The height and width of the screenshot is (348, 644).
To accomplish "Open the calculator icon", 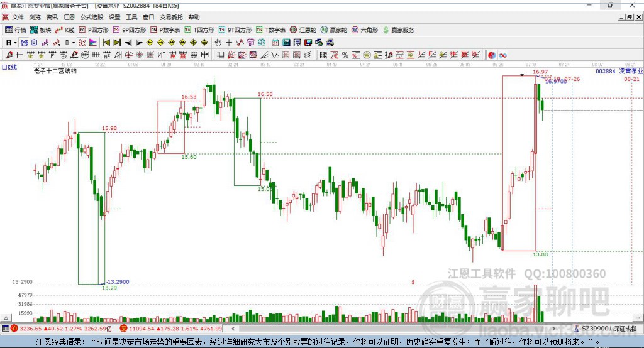I will [x=286, y=43].
